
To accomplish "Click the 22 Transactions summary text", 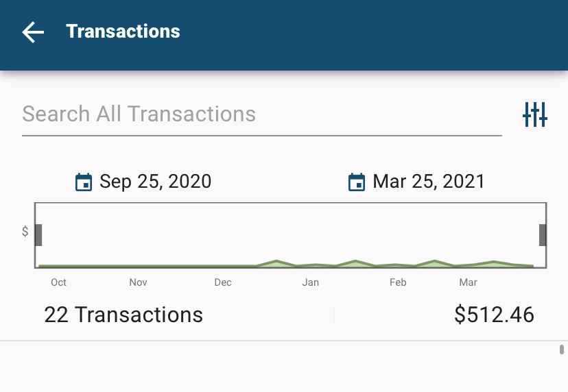I will pos(123,314).
